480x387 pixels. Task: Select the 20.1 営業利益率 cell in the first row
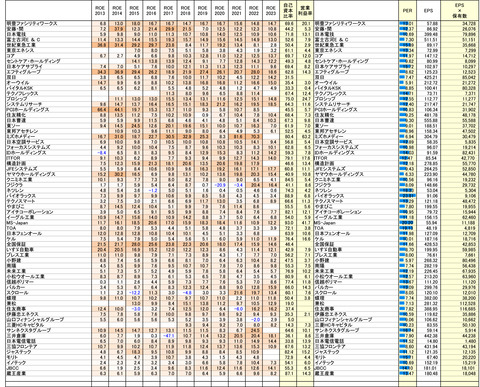tap(305, 24)
